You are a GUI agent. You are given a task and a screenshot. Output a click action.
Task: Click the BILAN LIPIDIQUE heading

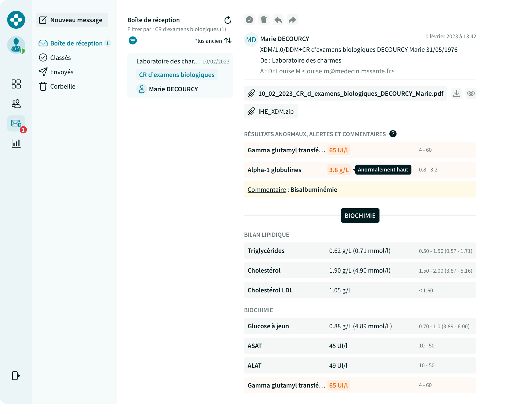tap(266, 235)
